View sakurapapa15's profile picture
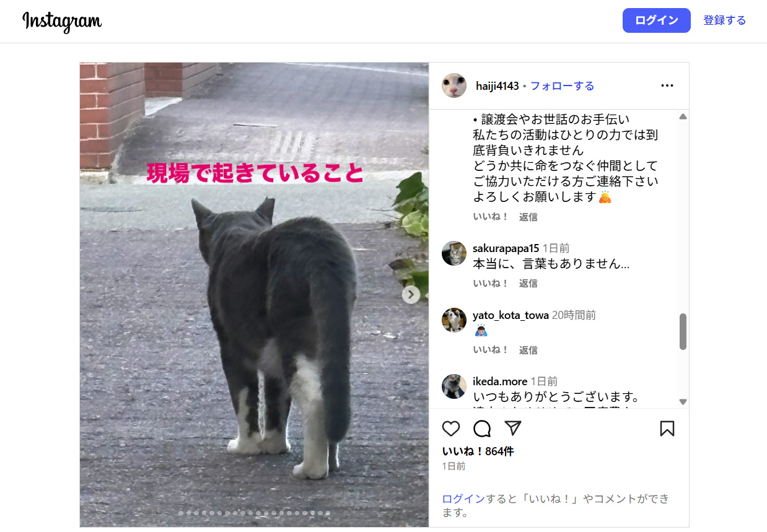The height and width of the screenshot is (532, 767). click(454, 253)
